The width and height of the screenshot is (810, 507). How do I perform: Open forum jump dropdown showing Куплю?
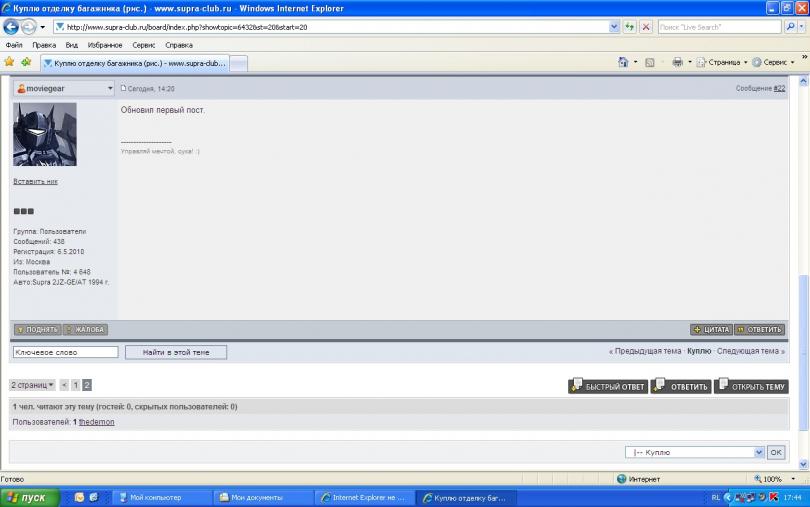point(694,452)
